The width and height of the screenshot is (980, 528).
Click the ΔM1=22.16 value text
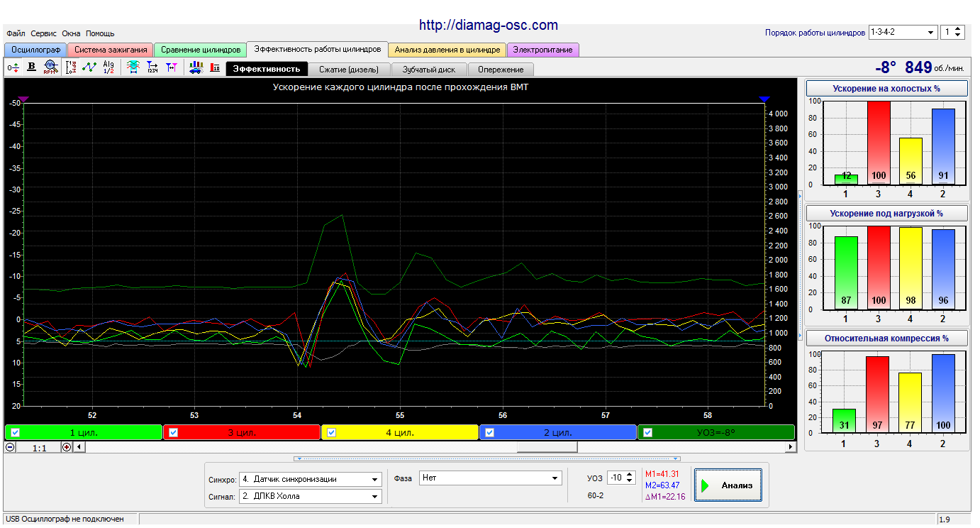(665, 497)
